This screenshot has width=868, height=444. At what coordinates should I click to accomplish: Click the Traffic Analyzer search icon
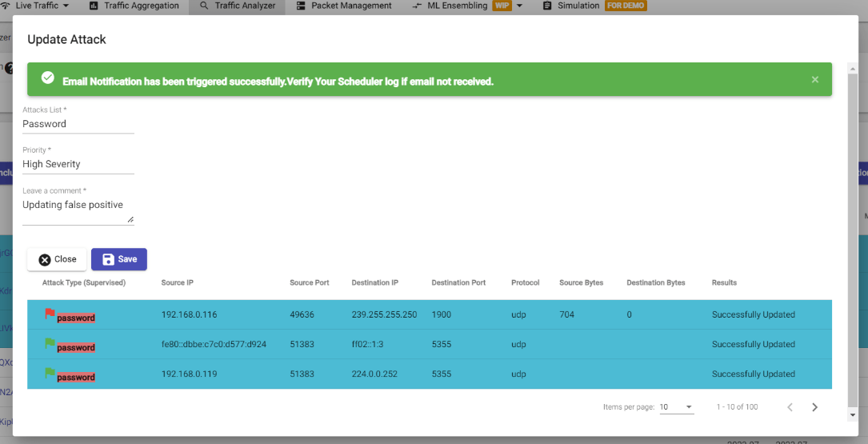coord(204,6)
